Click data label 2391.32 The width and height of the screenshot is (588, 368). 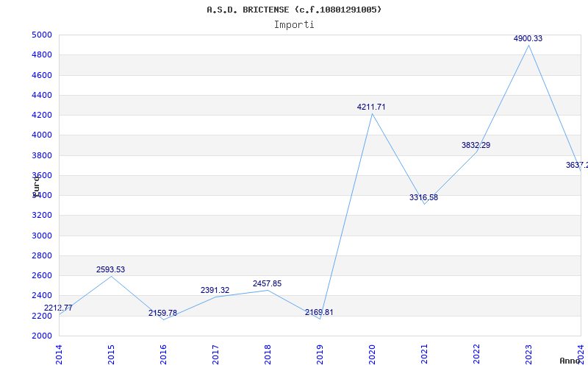coord(215,290)
